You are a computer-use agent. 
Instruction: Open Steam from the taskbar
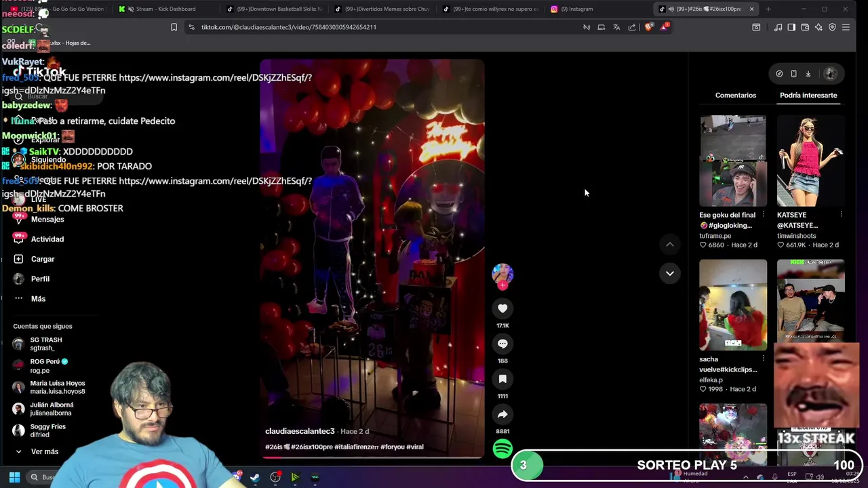coord(255,477)
